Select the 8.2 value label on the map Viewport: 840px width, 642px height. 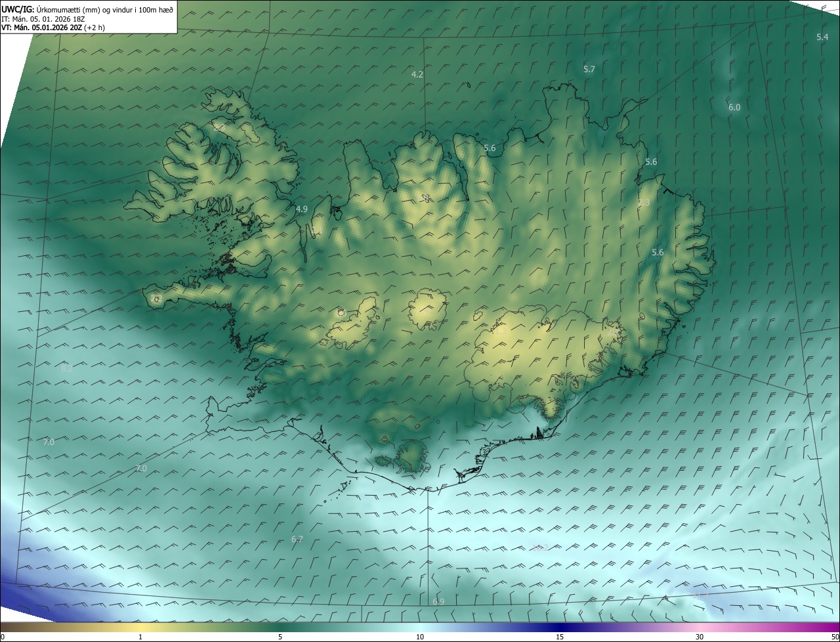67,369
